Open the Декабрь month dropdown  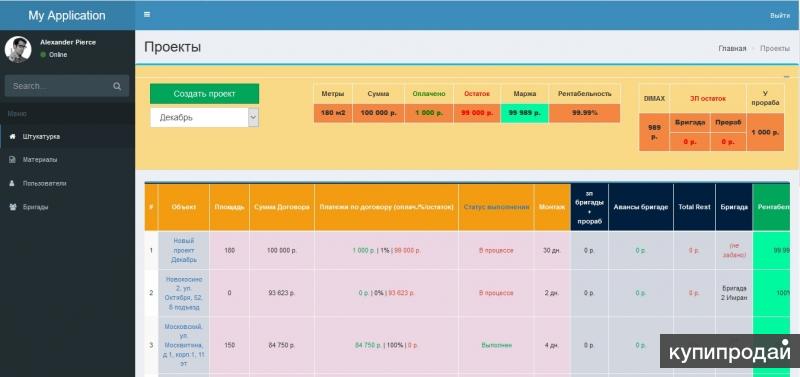[x=205, y=117]
